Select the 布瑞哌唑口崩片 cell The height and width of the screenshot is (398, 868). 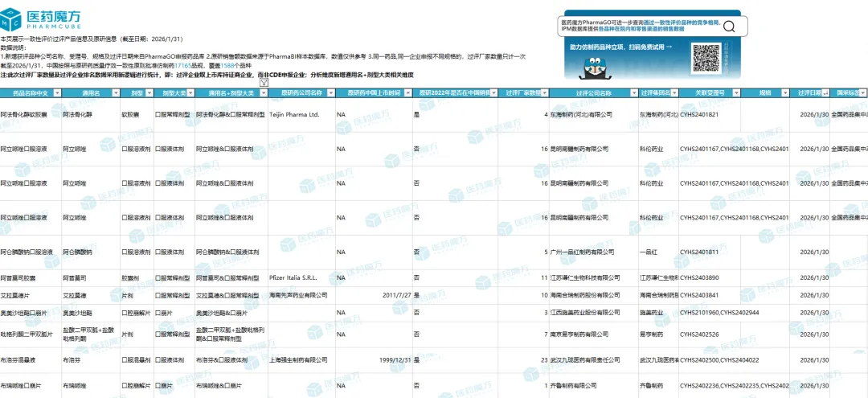[31, 386]
